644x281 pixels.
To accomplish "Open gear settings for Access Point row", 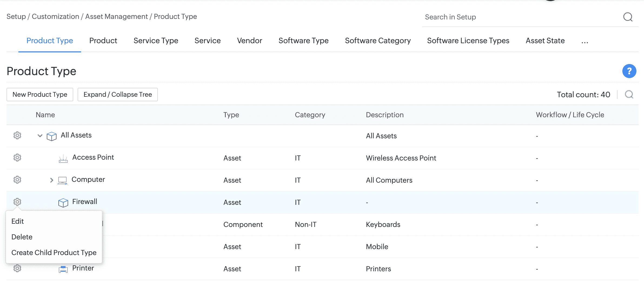I will click(x=17, y=158).
